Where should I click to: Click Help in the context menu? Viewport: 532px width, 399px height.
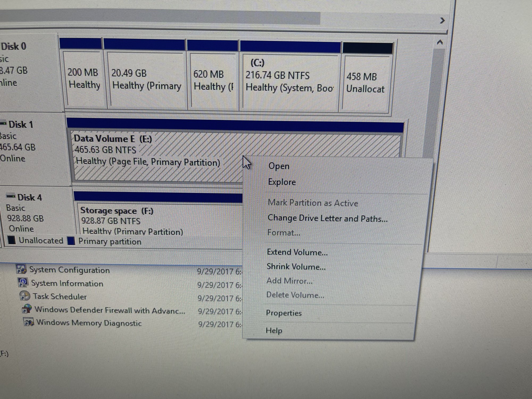pyautogui.click(x=274, y=331)
